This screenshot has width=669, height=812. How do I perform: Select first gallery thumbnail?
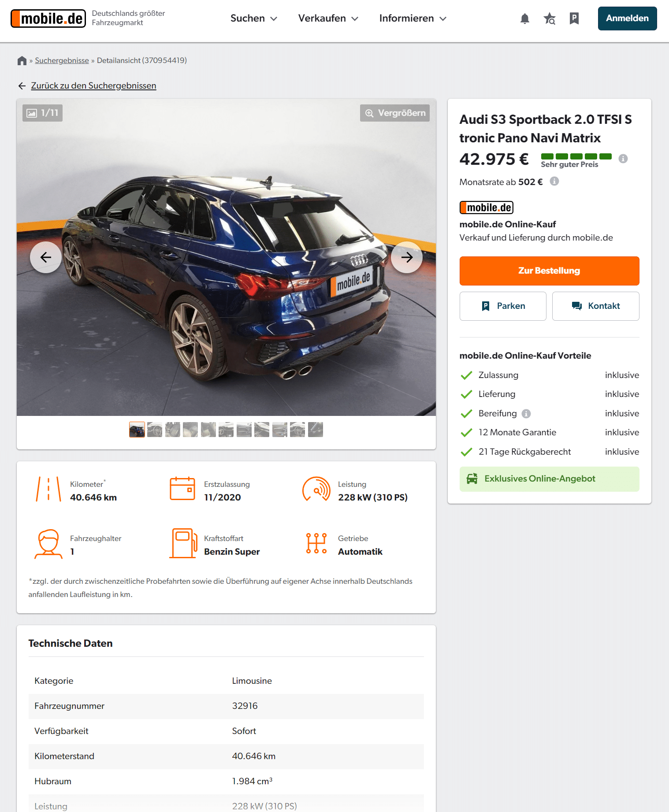click(137, 430)
